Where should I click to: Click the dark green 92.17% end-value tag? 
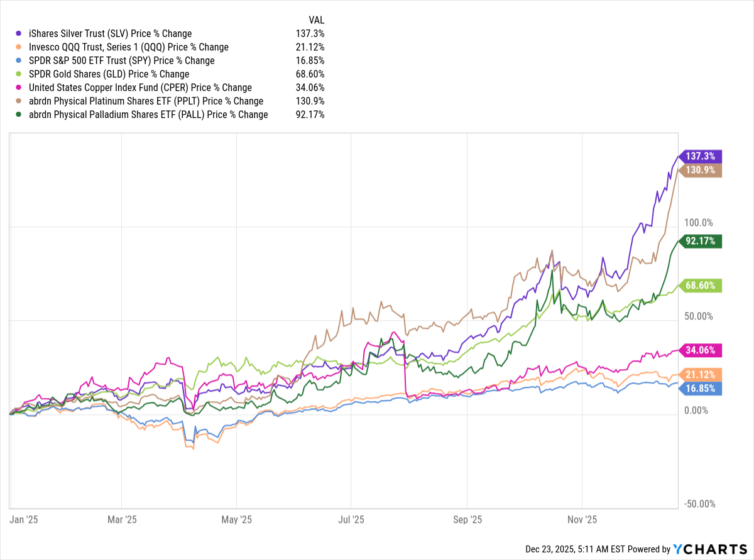[701, 241]
